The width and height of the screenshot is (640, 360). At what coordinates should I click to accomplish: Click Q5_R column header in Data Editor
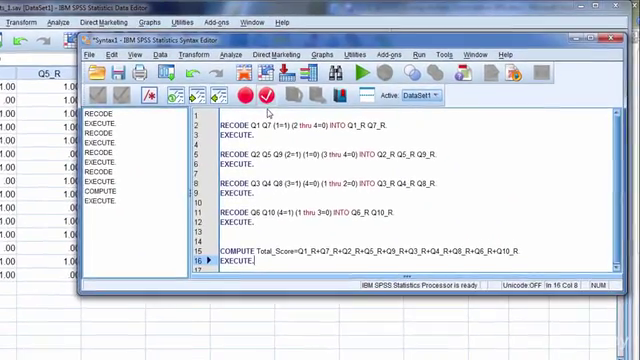(49, 74)
